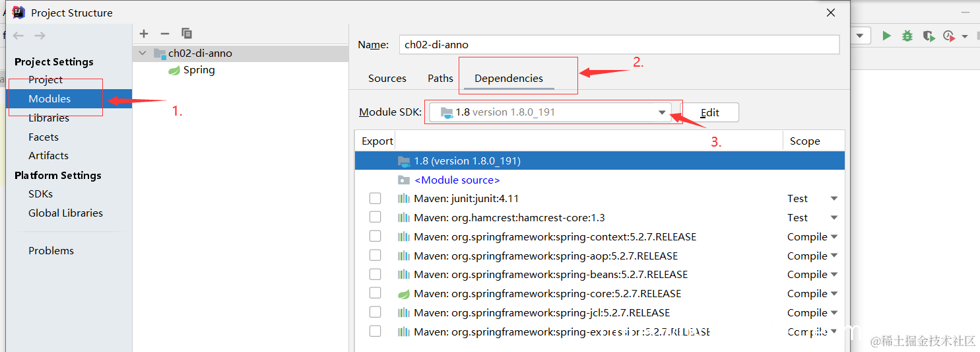980x352 pixels.
Task: Click the Module source folder icon
Action: click(x=404, y=180)
